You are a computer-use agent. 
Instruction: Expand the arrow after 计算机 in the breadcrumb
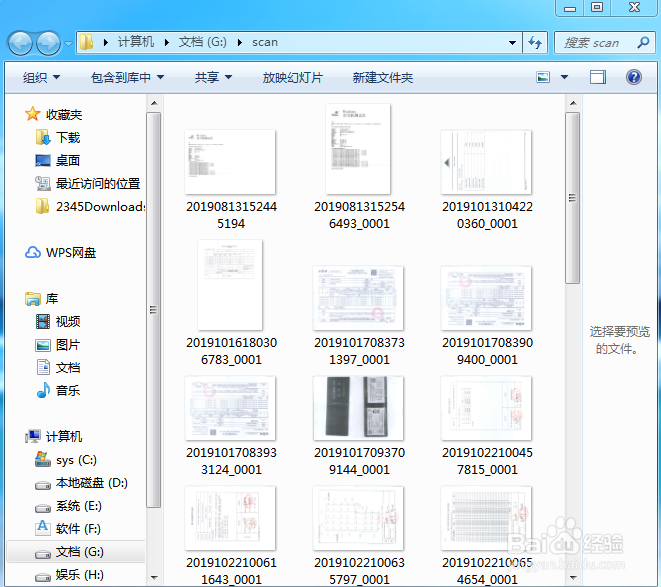[167, 43]
